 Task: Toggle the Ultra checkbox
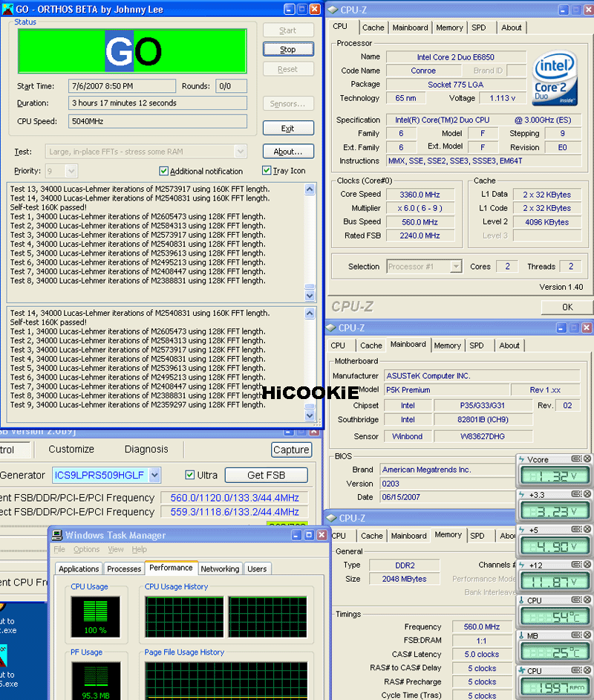(190, 475)
